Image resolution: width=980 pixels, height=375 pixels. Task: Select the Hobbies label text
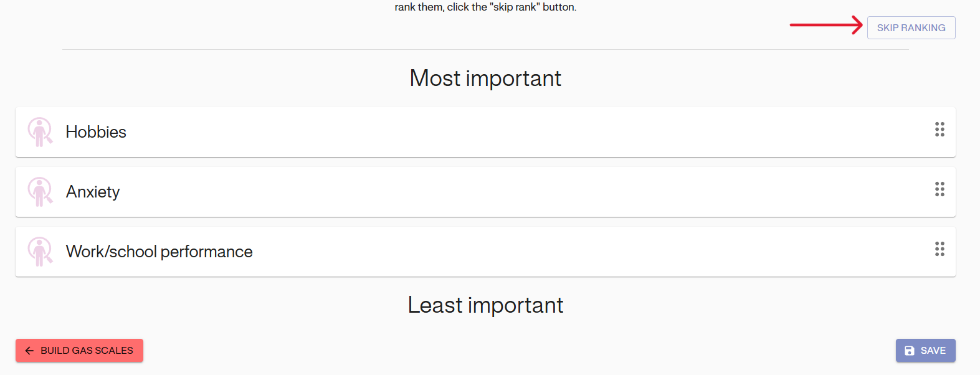coord(96,132)
